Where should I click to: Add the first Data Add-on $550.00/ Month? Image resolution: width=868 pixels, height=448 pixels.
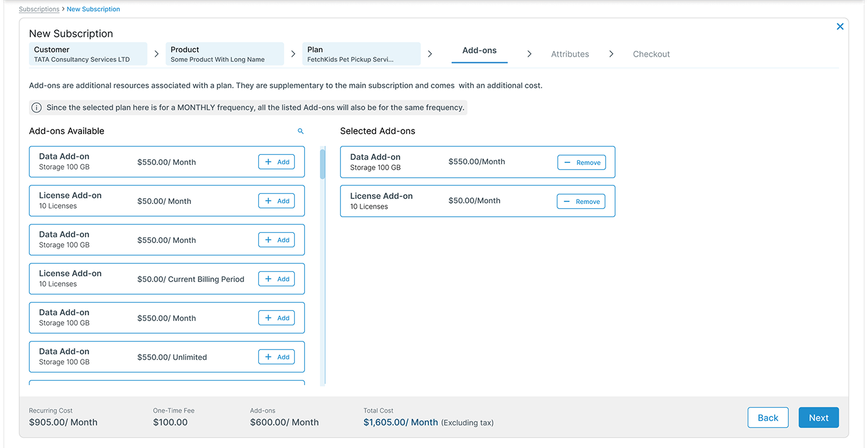pyautogui.click(x=277, y=162)
